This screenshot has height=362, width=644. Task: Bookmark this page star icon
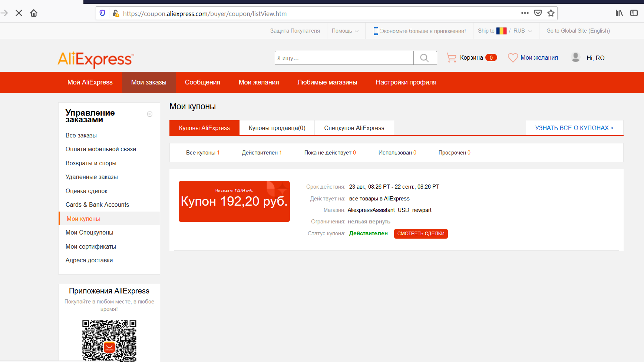click(551, 13)
